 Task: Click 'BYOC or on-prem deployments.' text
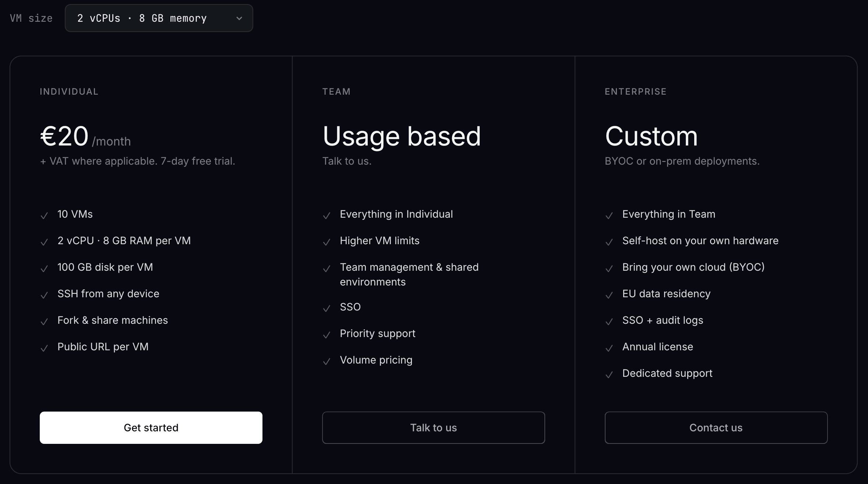[682, 161]
